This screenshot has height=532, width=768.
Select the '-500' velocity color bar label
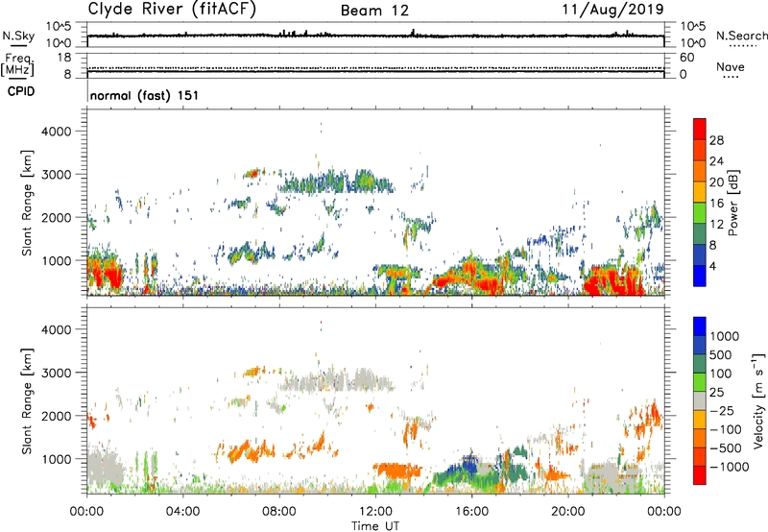tap(725, 448)
